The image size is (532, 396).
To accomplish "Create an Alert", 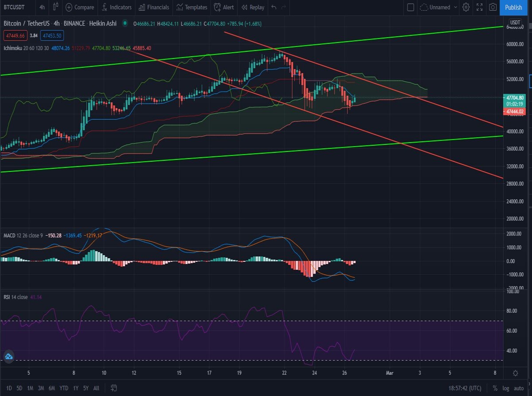I will (224, 7).
